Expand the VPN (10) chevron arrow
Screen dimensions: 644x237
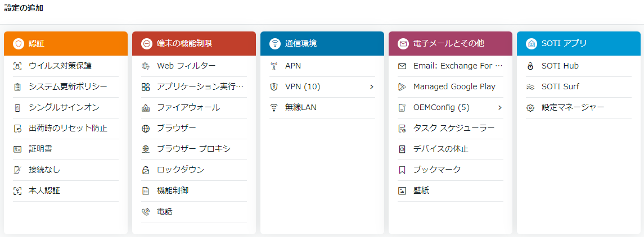click(x=371, y=87)
